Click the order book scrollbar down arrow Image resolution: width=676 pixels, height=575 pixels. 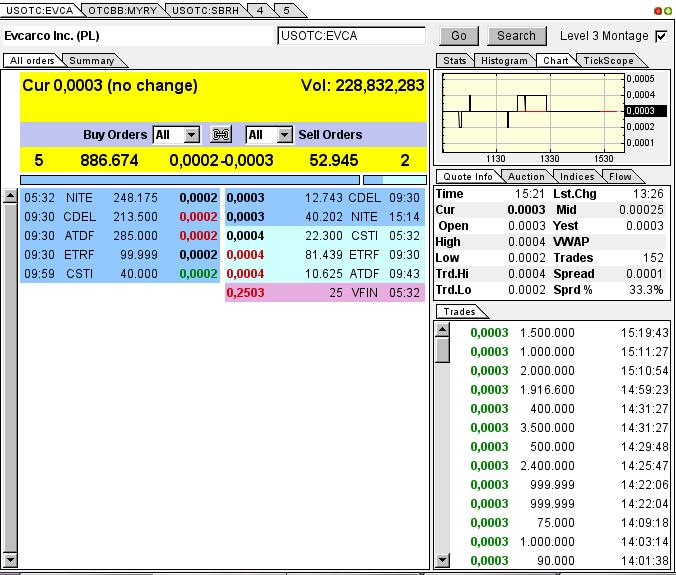[x=10, y=560]
